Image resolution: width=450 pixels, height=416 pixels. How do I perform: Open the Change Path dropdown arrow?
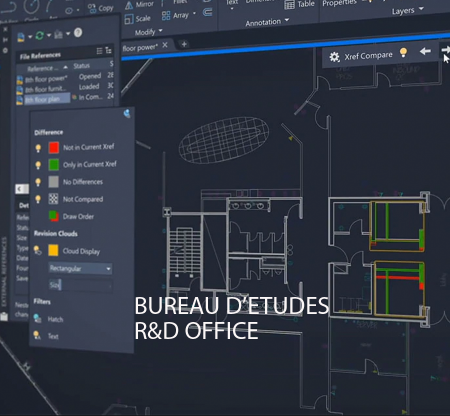click(x=68, y=33)
